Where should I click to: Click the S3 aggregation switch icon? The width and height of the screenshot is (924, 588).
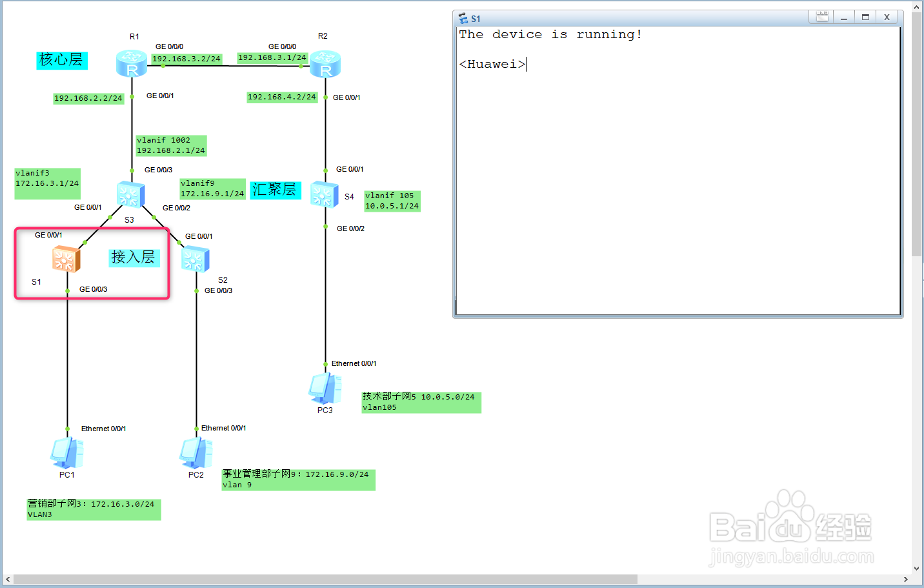(131, 194)
